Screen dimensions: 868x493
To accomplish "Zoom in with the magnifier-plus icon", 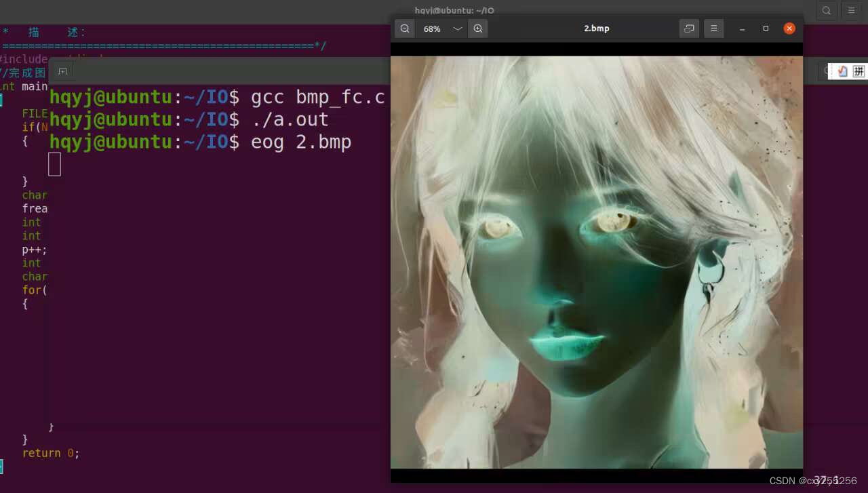I will pos(478,28).
